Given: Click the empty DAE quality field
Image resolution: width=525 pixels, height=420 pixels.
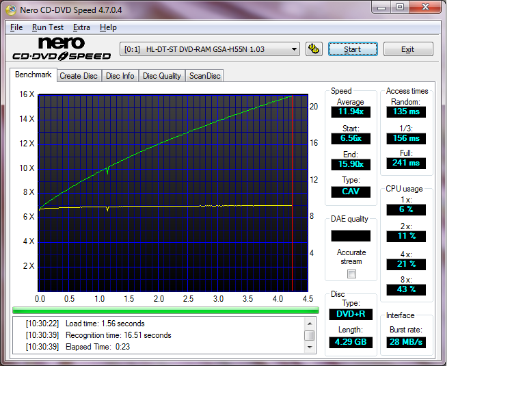Looking at the screenshot, I should pyautogui.click(x=351, y=236).
